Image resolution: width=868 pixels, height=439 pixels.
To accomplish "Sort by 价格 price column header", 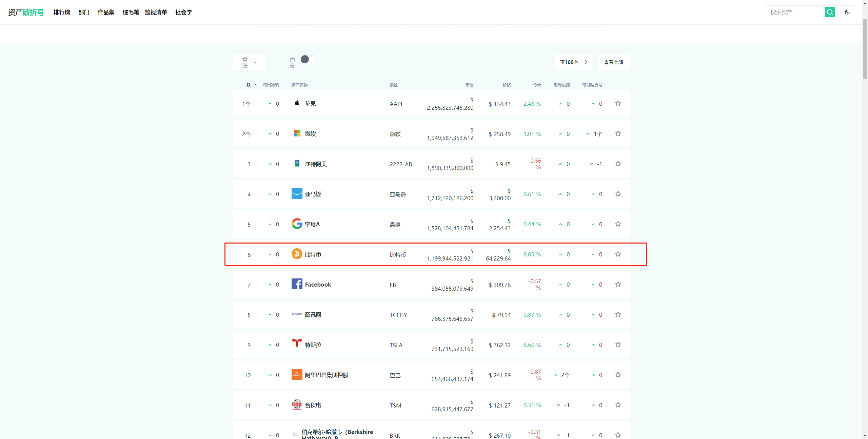I will 507,85.
